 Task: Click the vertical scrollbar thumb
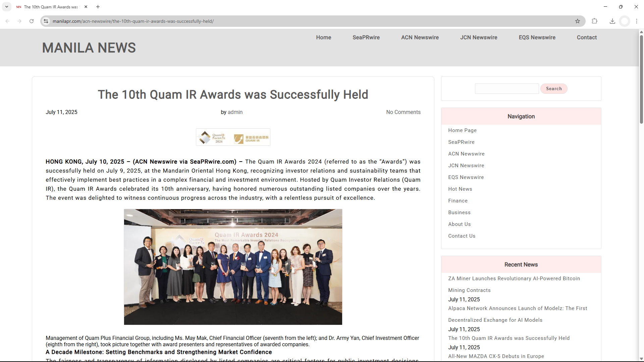tap(641, 79)
